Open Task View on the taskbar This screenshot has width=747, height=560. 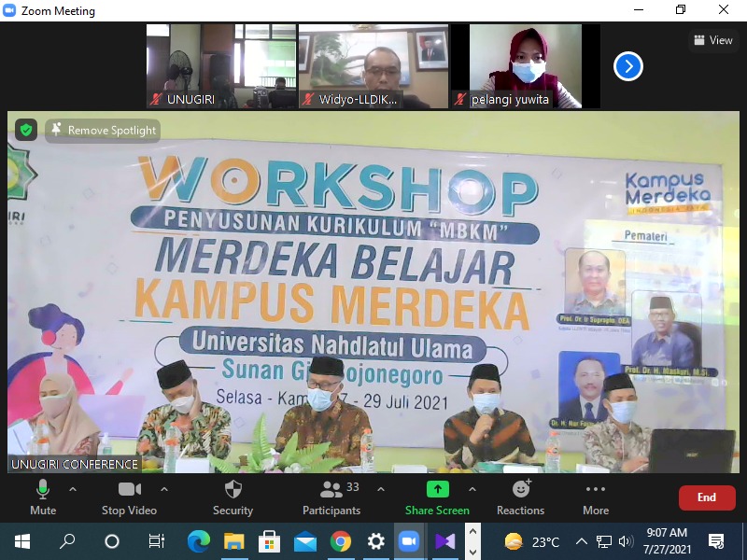pos(156,541)
